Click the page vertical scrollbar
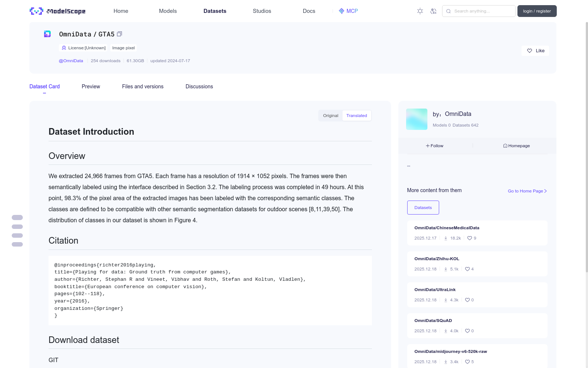 [x=587, y=147]
